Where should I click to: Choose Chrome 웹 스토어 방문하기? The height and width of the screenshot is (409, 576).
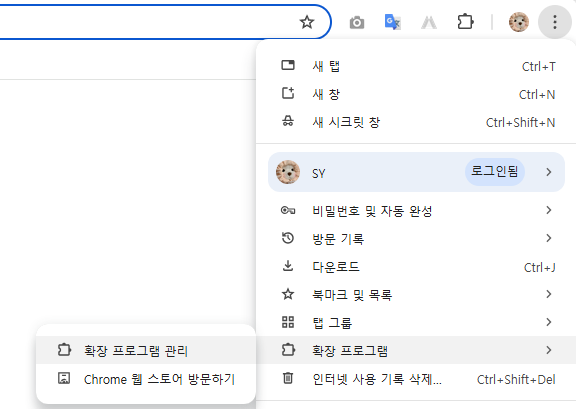click(x=146, y=378)
